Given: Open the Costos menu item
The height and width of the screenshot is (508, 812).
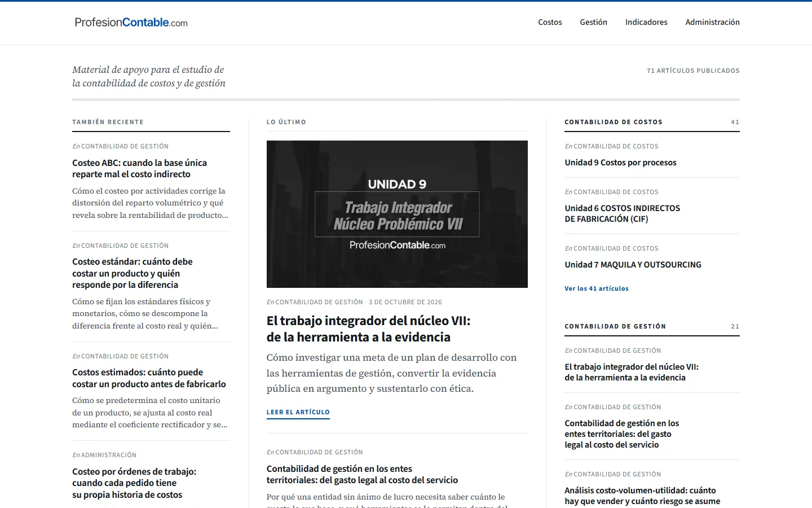Looking at the screenshot, I should (550, 22).
